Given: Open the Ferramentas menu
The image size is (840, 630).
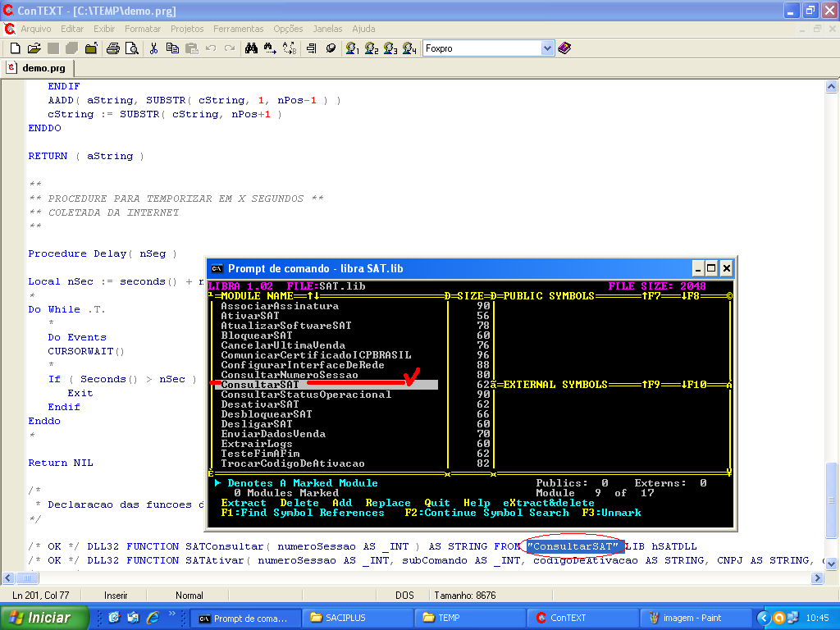Looking at the screenshot, I should (x=239, y=29).
